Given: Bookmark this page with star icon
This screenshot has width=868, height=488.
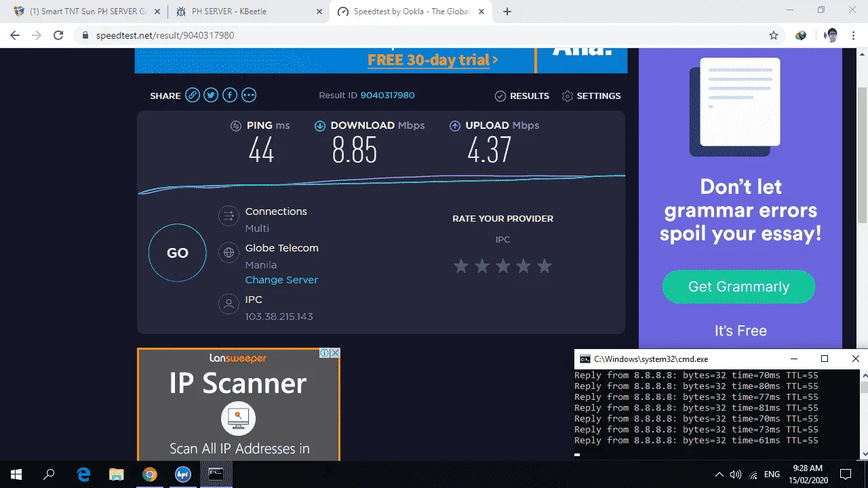Looking at the screenshot, I should pos(774,35).
